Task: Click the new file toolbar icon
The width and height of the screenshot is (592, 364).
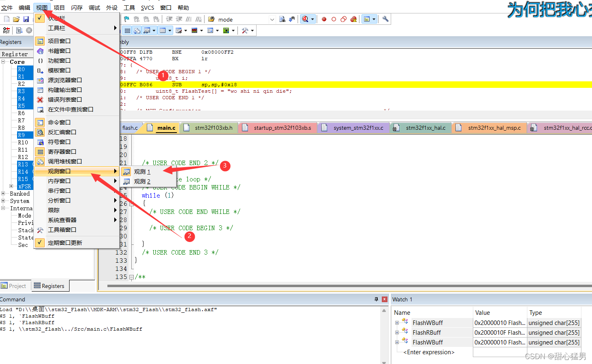Action: tap(7, 19)
